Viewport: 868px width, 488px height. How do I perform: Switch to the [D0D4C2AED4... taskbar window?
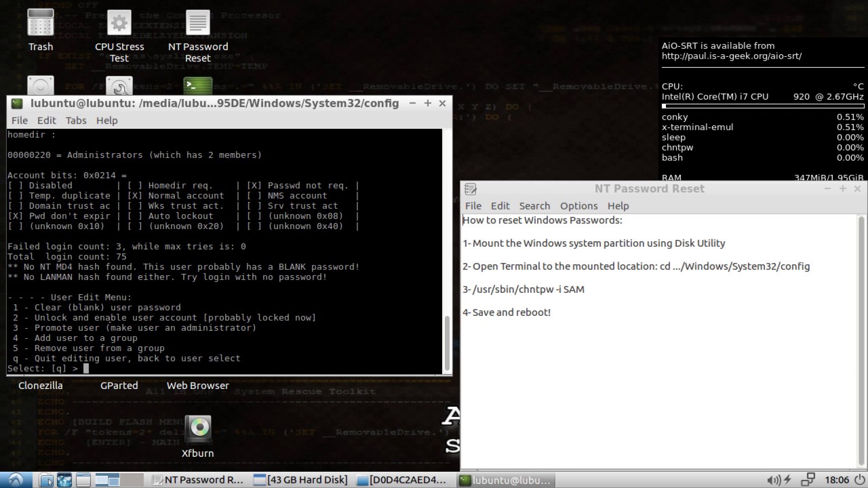point(403,480)
